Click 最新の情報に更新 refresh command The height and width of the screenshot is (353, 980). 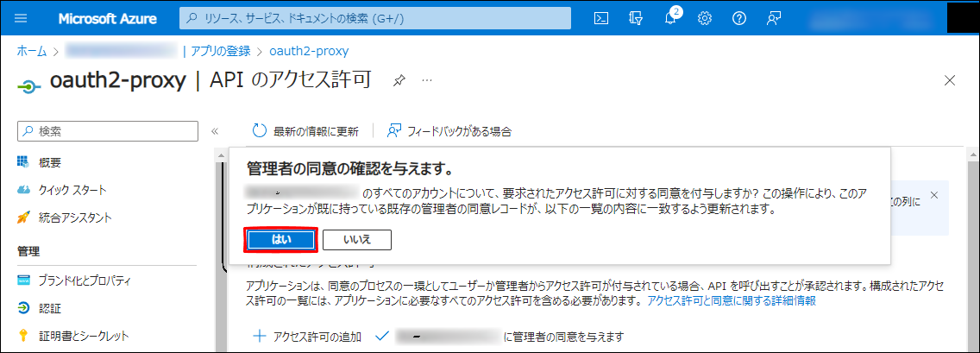pos(305,131)
